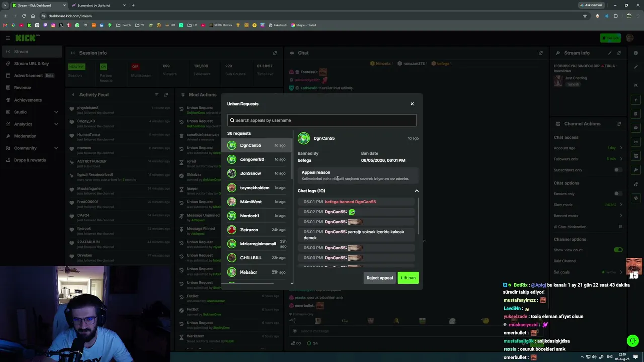
Task: Close the Unban Requests dialog
Action: [412, 104]
